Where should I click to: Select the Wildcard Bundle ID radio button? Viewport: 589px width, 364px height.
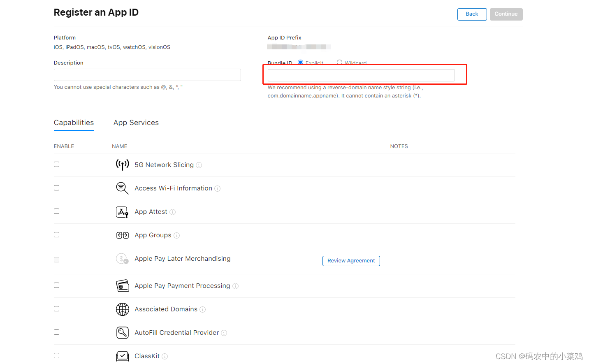click(340, 63)
